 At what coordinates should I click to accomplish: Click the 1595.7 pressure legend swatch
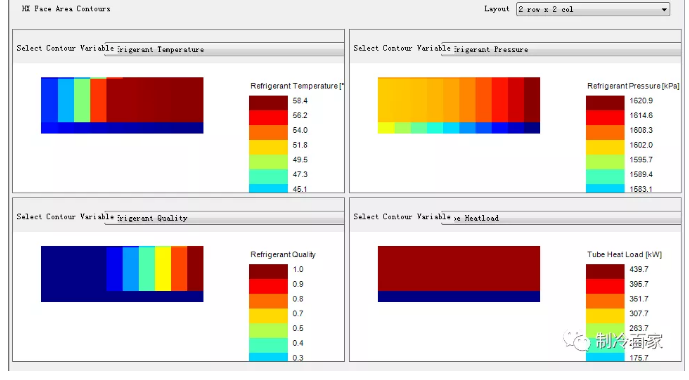click(605, 162)
